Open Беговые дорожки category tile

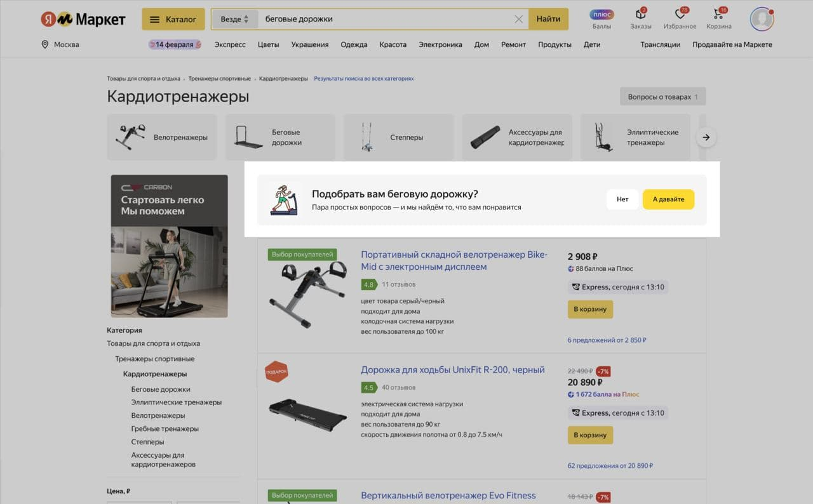coord(280,137)
